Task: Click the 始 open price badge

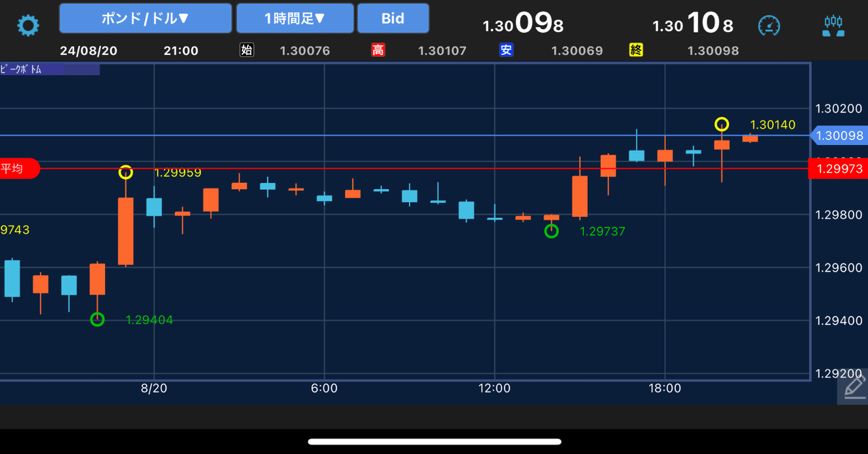Action: pos(247,50)
